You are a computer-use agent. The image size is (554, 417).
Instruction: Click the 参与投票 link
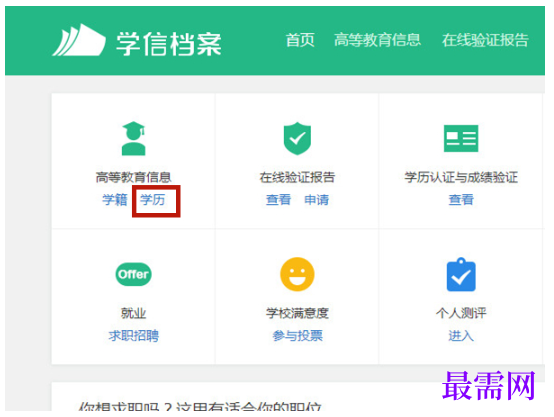(x=297, y=335)
